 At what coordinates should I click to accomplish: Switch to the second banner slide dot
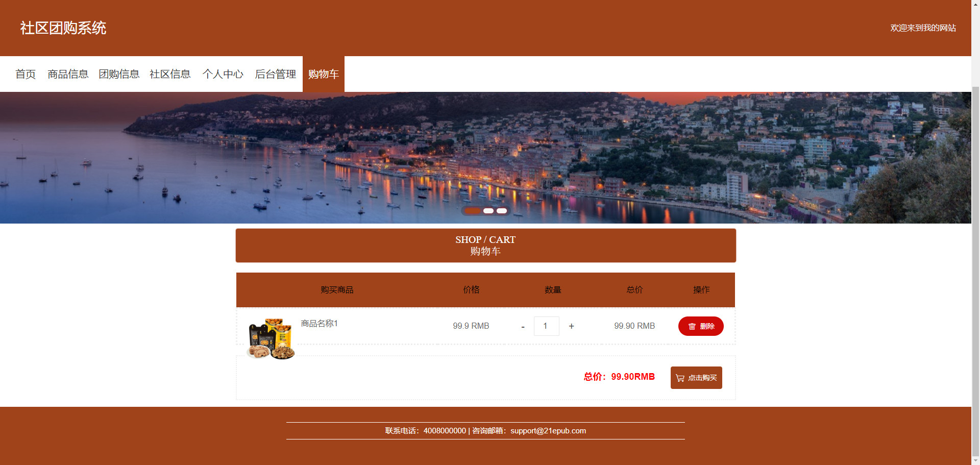pyautogui.click(x=488, y=211)
